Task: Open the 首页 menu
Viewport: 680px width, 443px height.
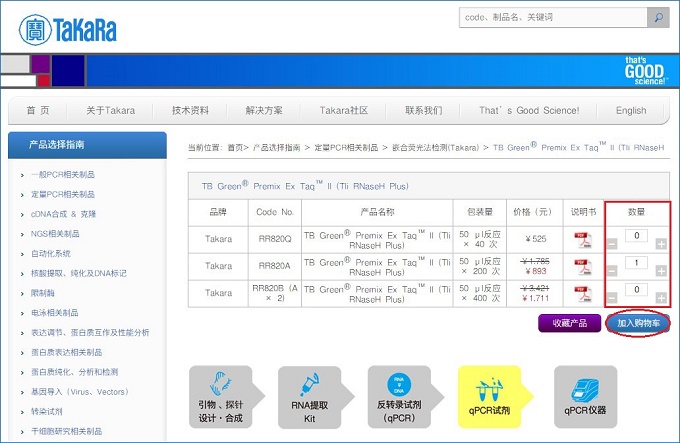Action: (38, 111)
